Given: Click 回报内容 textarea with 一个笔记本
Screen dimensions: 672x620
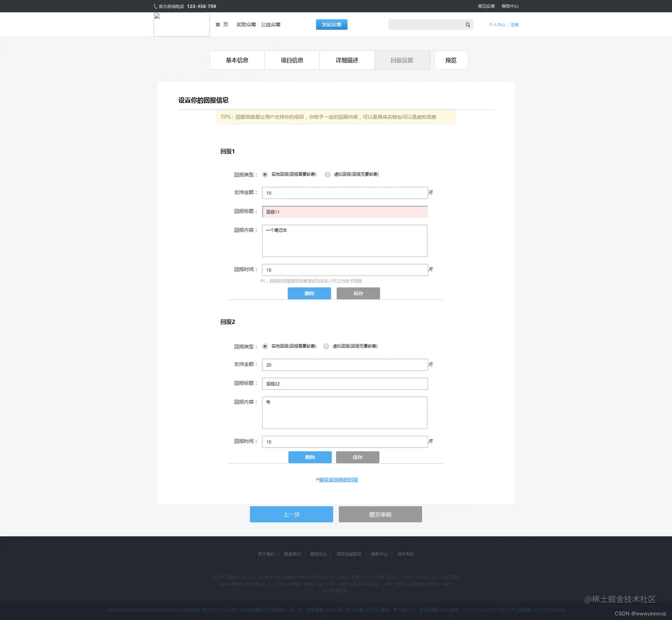Looking at the screenshot, I should (345, 241).
